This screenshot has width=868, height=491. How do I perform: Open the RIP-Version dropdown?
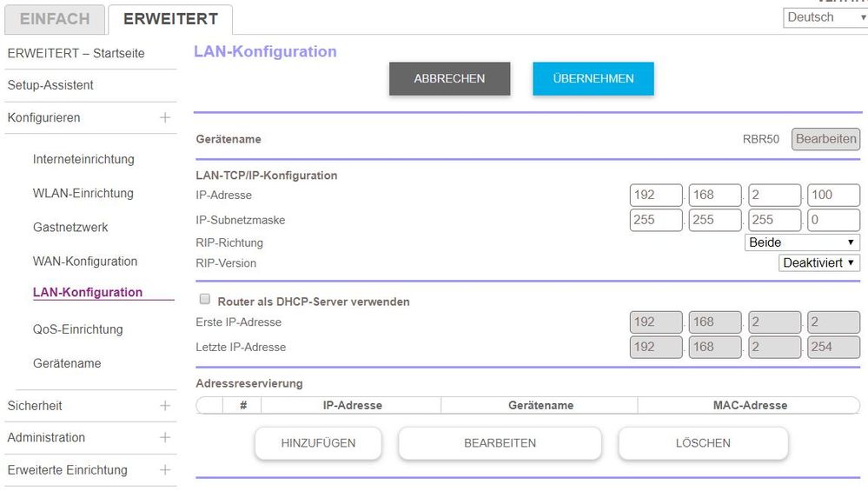click(x=818, y=262)
